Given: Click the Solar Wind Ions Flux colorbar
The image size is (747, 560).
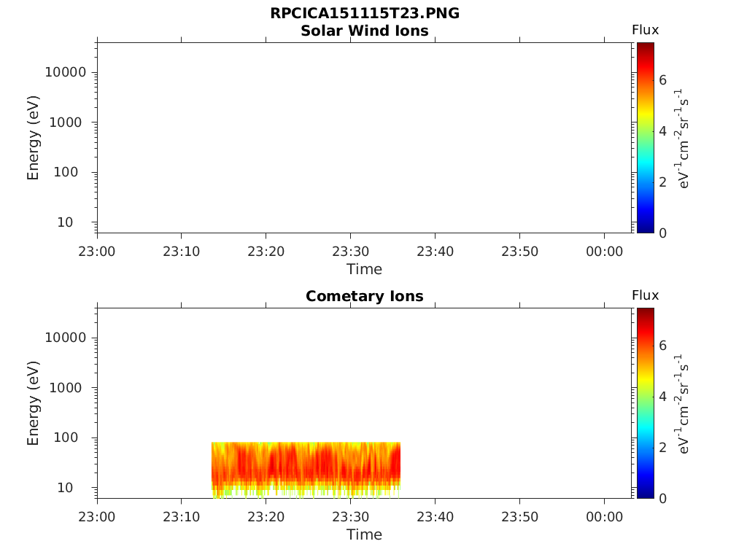Looking at the screenshot, I should [x=646, y=138].
